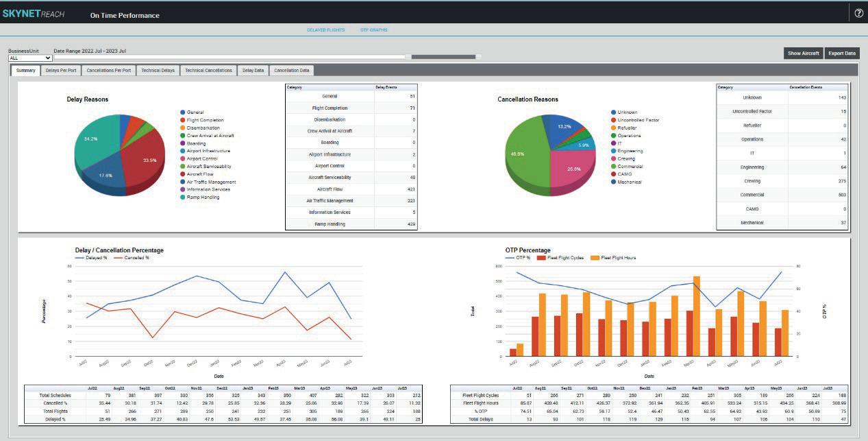This screenshot has width=868, height=441.
Task: Open the Cancellation Data tab
Action: click(x=293, y=70)
